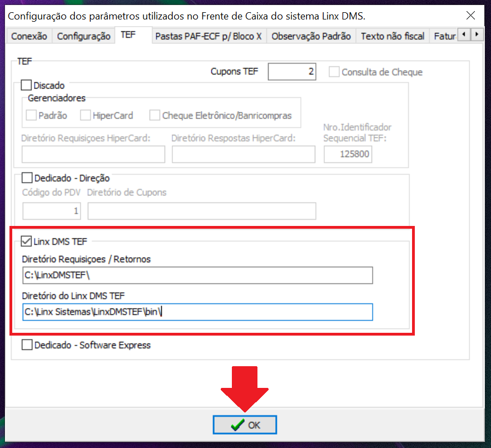491x448 pixels.
Task: Toggle Consulta de Cheque checkbox
Action: (334, 72)
